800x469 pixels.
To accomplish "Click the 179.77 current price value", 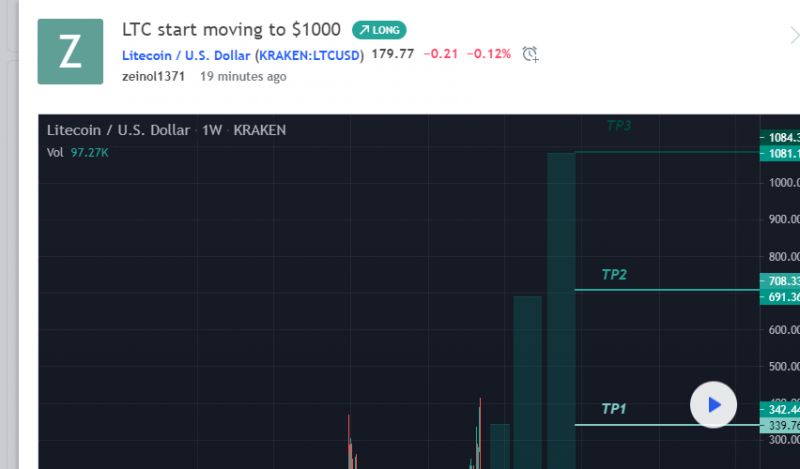I will click(x=392, y=54).
